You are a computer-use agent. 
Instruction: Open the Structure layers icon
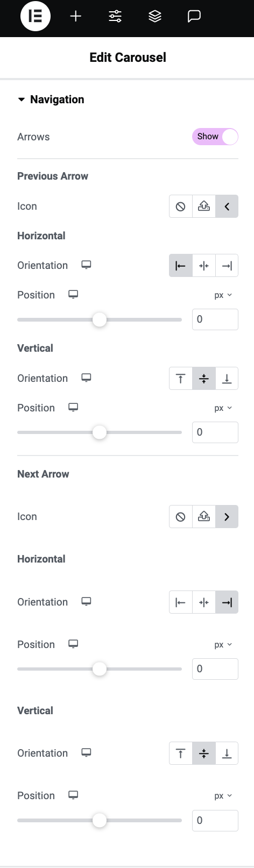point(155,17)
